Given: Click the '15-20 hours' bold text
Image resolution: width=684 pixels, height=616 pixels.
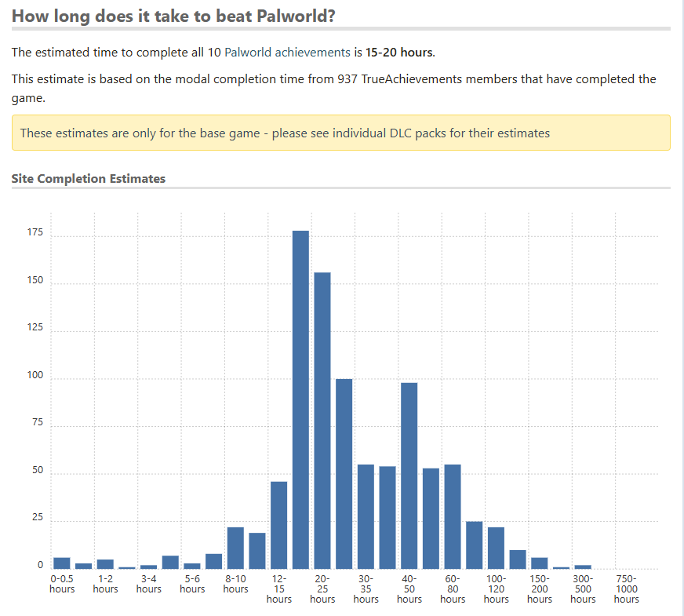Looking at the screenshot, I should [x=399, y=53].
